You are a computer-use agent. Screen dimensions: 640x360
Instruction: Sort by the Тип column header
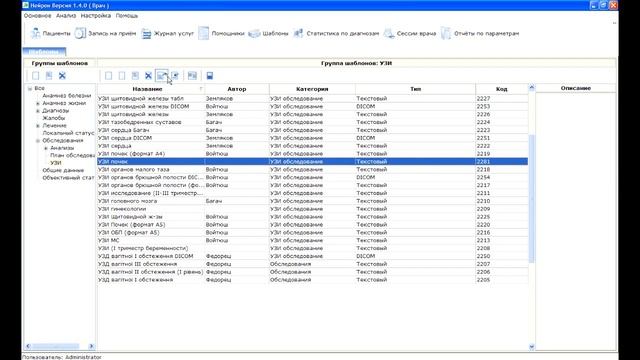[x=416, y=89]
